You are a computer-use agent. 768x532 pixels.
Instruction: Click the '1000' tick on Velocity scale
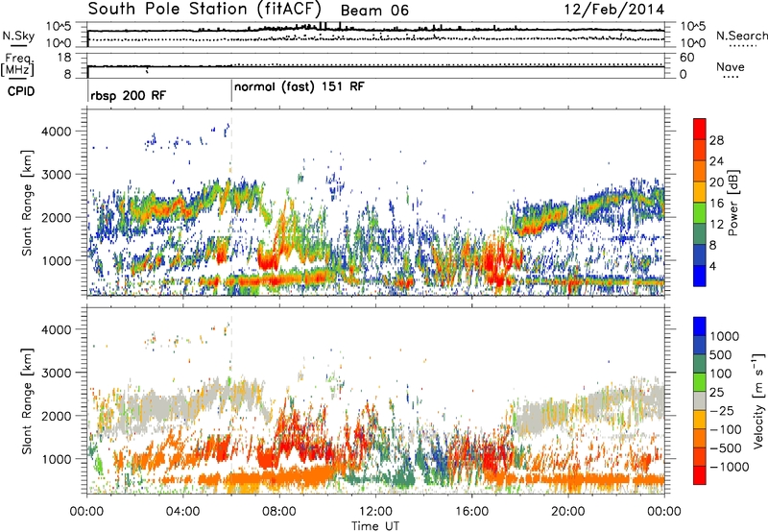point(725,336)
